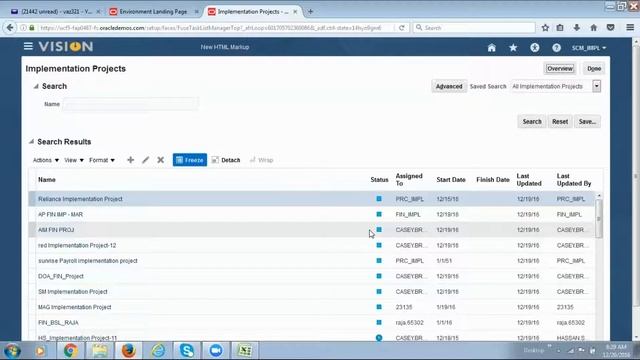
Task: Open Chrome from the taskbar
Action: tap(71, 351)
